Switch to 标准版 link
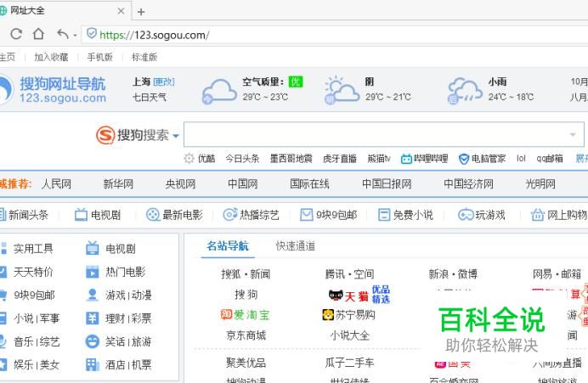 [144, 57]
